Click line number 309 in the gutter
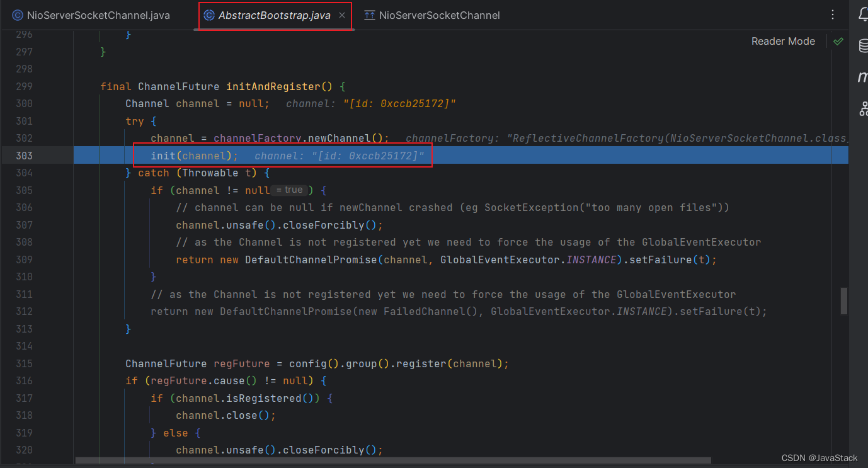The height and width of the screenshot is (468, 868). (x=24, y=260)
